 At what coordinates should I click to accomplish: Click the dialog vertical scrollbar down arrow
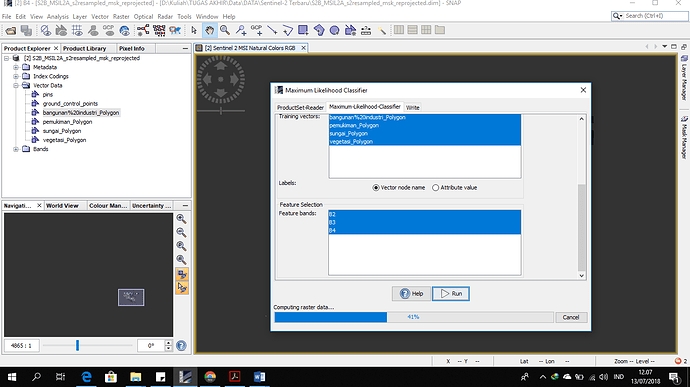tap(582, 276)
